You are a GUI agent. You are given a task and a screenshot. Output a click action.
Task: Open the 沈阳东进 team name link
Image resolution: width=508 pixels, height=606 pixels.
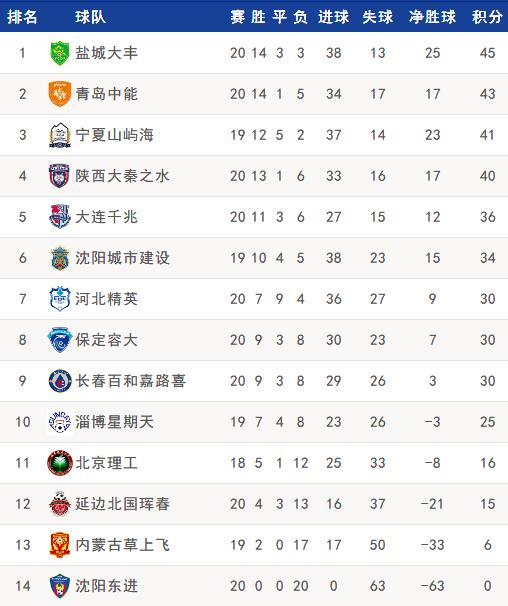pyautogui.click(x=106, y=586)
